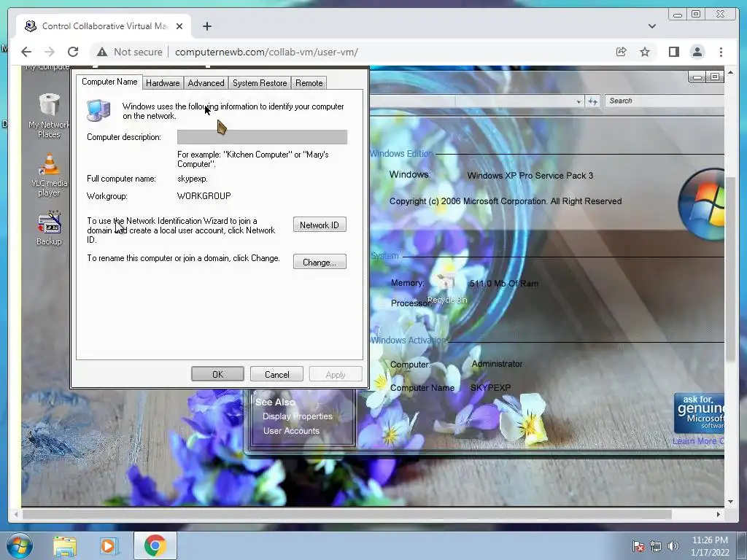This screenshot has width=747, height=560.
Task: Click the Chrome forward arrow
Action: tap(50, 52)
